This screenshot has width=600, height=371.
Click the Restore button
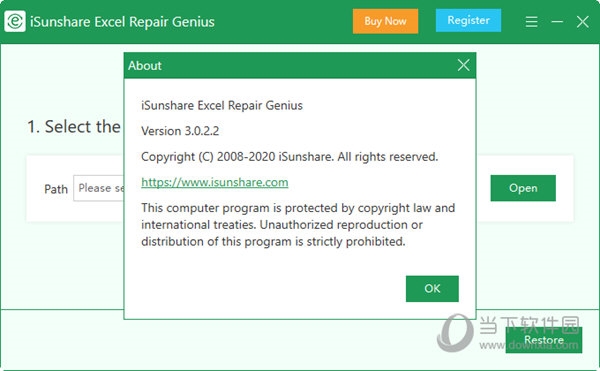(544, 340)
